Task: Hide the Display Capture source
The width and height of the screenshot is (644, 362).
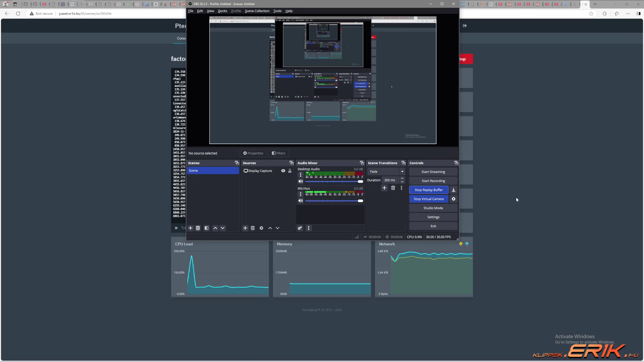Action: 283,171
